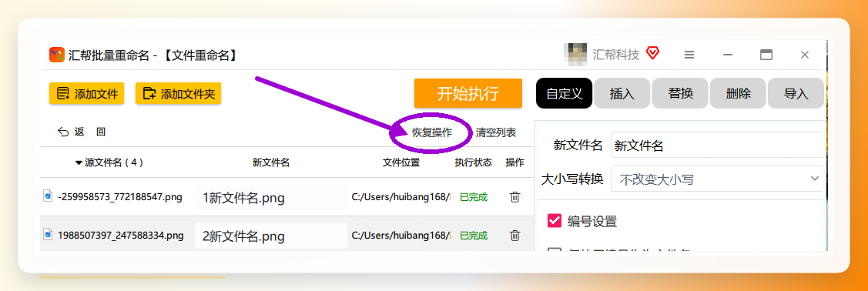
Task: Click file icon of -259958573_772188547.png
Action: coord(49,196)
